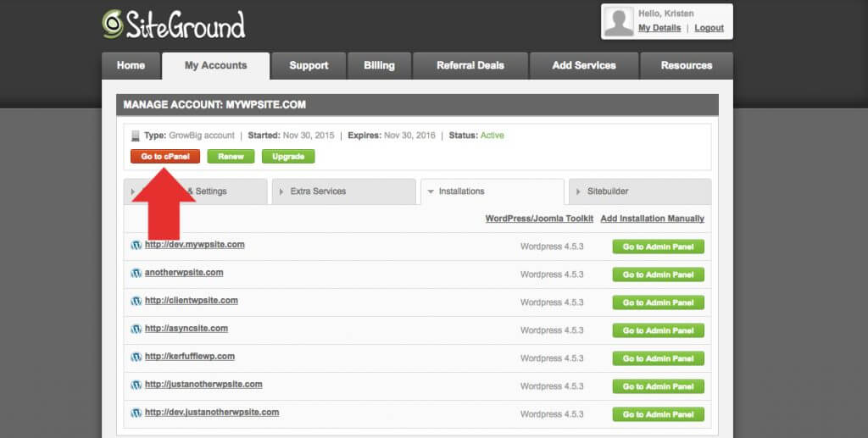
Task: Expand the Extra Services section
Action: 344,191
